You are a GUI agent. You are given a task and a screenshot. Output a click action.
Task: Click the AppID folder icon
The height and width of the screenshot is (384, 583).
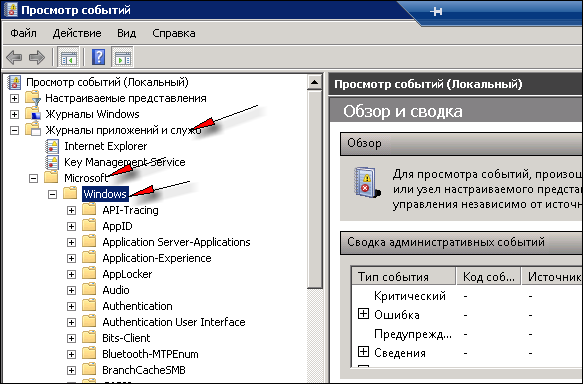point(89,225)
